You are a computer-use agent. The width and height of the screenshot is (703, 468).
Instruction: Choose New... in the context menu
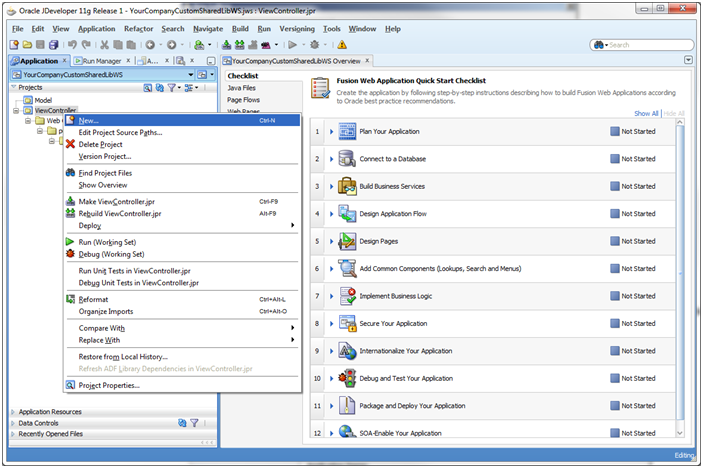click(x=182, y=120)
